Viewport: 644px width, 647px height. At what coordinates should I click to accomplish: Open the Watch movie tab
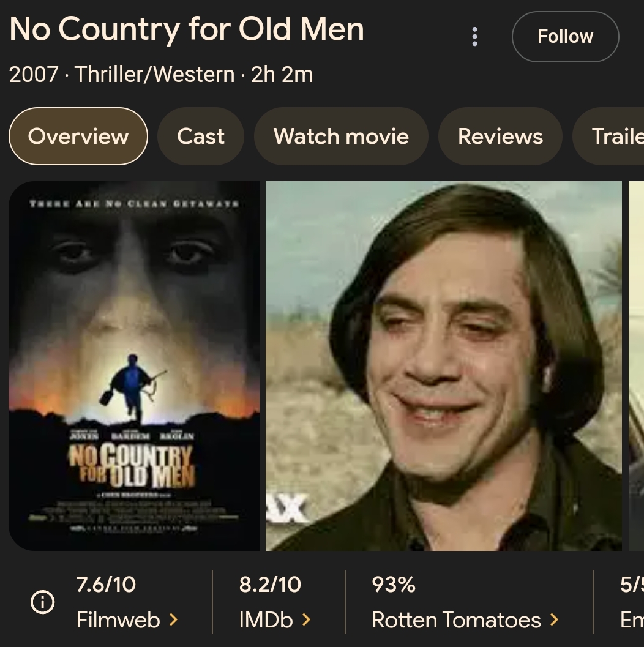pyautogui.click(x=341, y=136)
